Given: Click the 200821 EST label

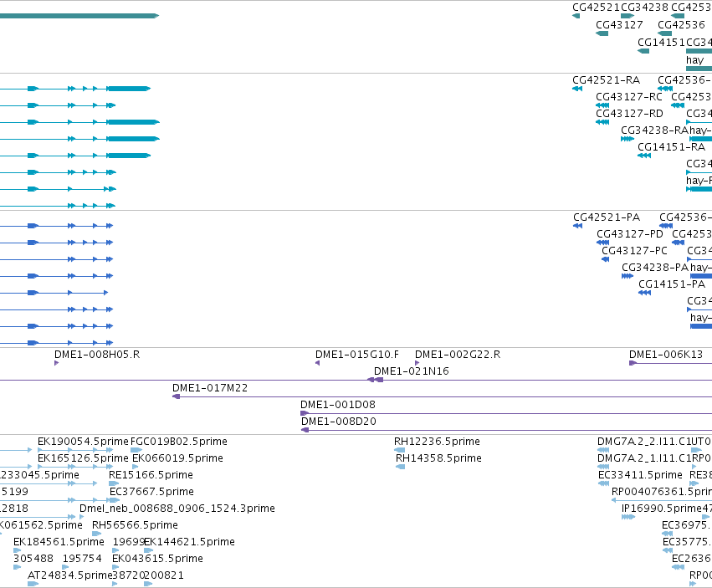Looking at the screenshot, I should coord(164,575).
